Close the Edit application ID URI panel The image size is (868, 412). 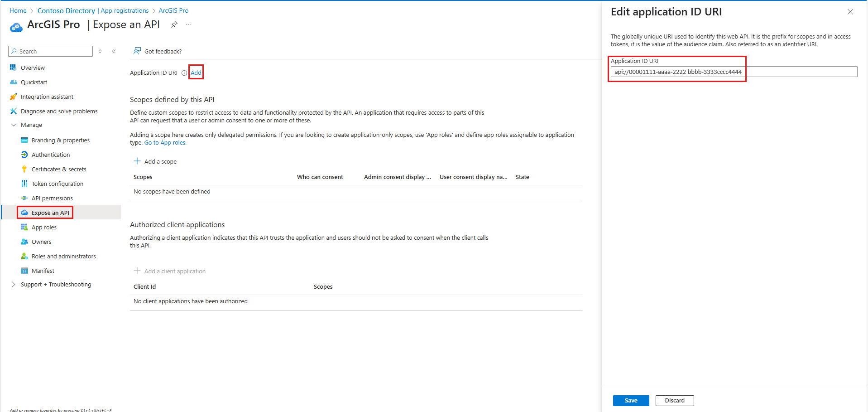pos(850,12)
